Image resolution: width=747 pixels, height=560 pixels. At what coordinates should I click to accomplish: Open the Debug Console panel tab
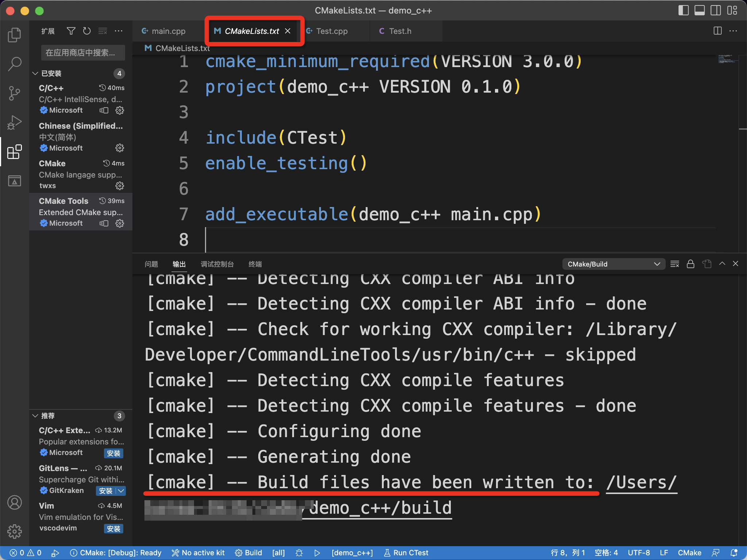click(217, 264)
